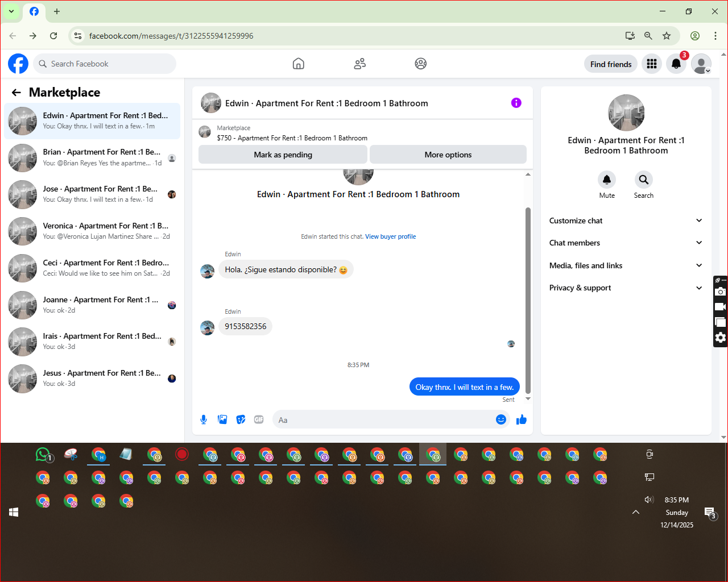Send a voice clip microphone icon

click(x=204, y=419)
